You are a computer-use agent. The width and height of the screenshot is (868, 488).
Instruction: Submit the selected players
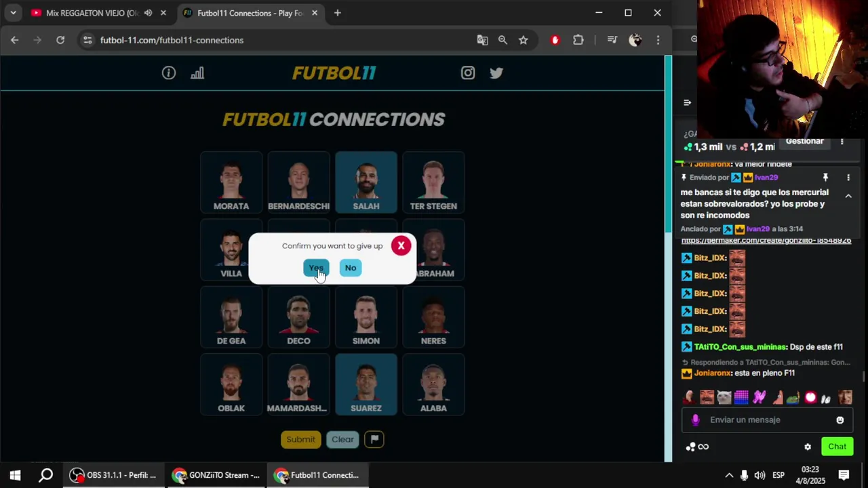(300, 439)
